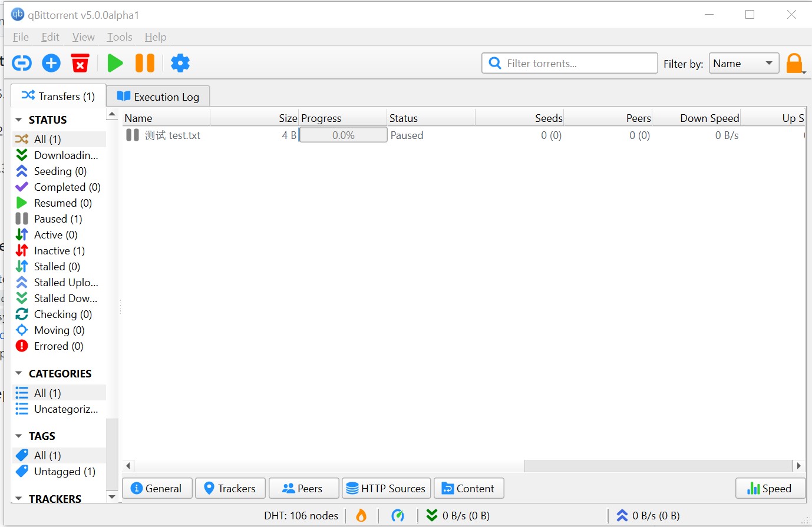Screen dimensions: 812x527
Task: Select the Errored (0) filter
Action: (x=59, y=346)
